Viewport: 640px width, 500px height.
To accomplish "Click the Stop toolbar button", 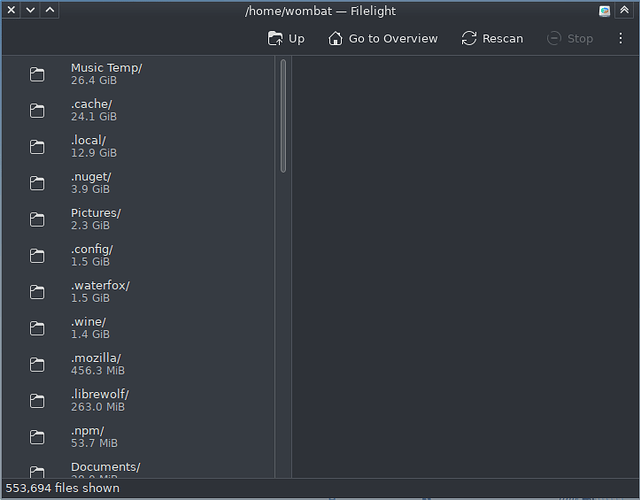I will click(570, 39).
